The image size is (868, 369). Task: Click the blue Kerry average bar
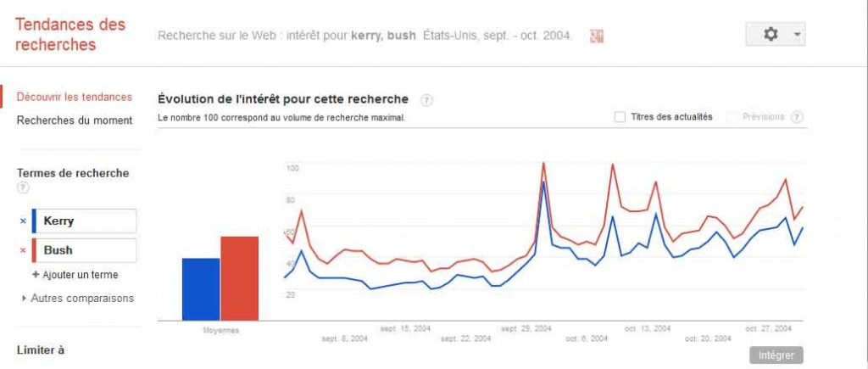point(201,289)
